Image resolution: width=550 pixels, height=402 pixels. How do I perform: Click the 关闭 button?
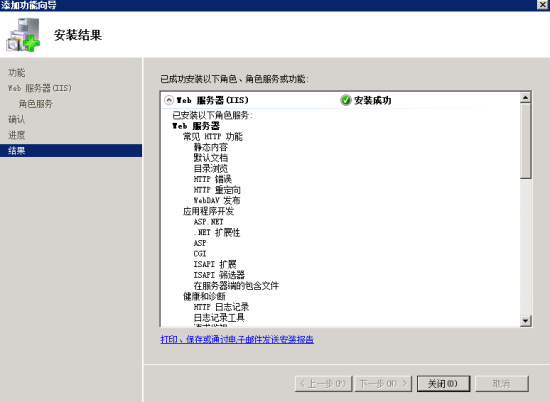click(443, 384)
